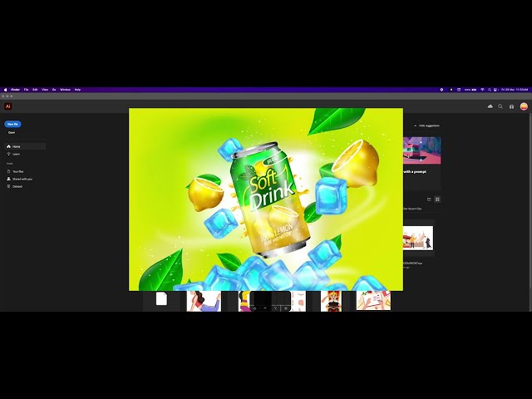Click the date and time in menu bar
Screen dimensions: 532x399
pyautogui.click(x=515, y=90)
